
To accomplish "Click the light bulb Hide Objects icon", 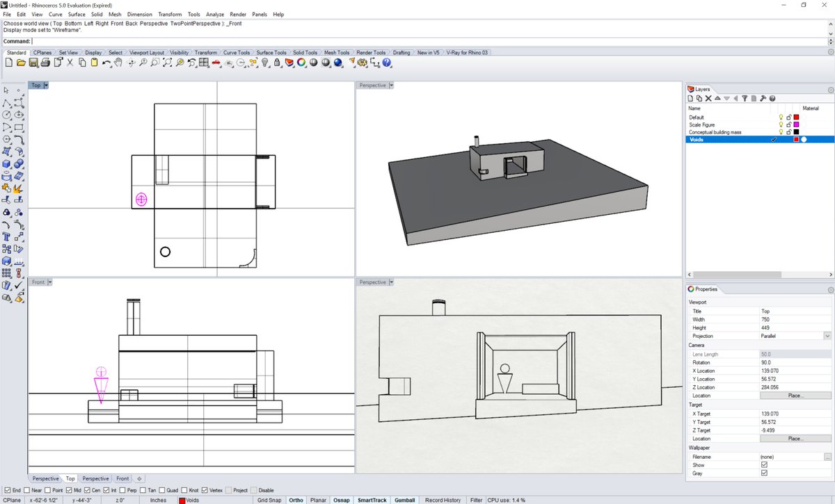I will pyautogui.click(x=265, y=63).
